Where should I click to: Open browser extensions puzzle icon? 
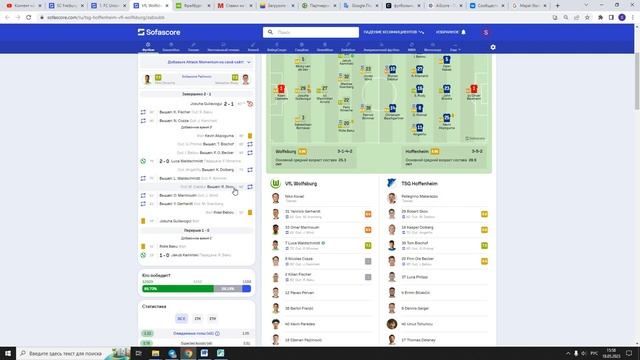point(600,18)
